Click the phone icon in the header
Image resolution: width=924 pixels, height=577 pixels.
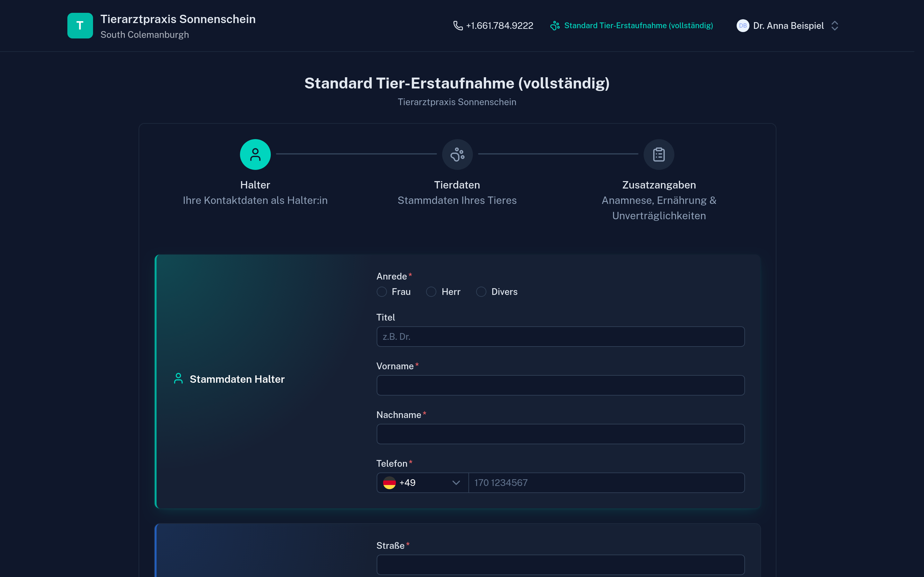(x=458, y=26)
